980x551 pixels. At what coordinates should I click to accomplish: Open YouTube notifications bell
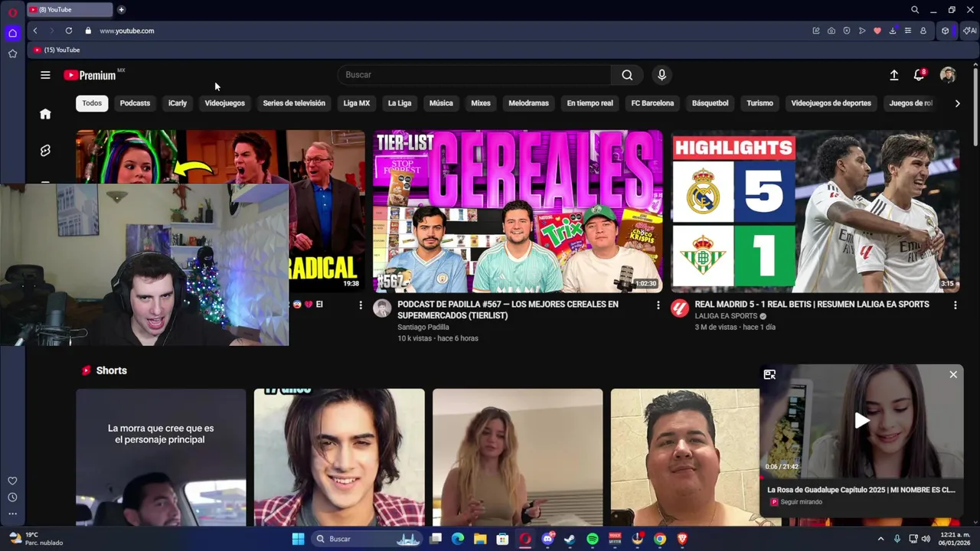pos(920,75)
